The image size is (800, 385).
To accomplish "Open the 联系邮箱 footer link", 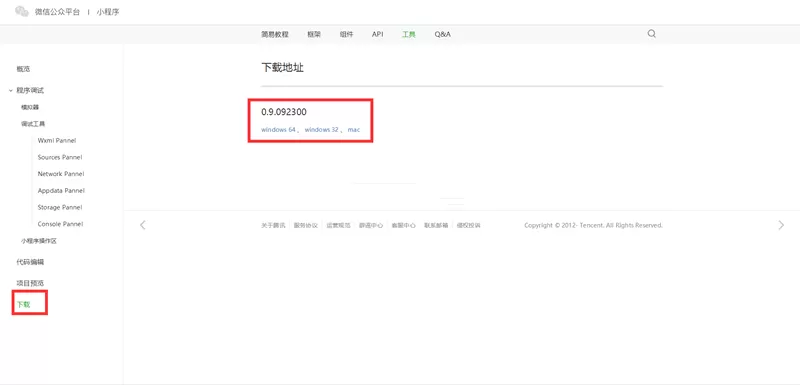I will click(436, 225).
